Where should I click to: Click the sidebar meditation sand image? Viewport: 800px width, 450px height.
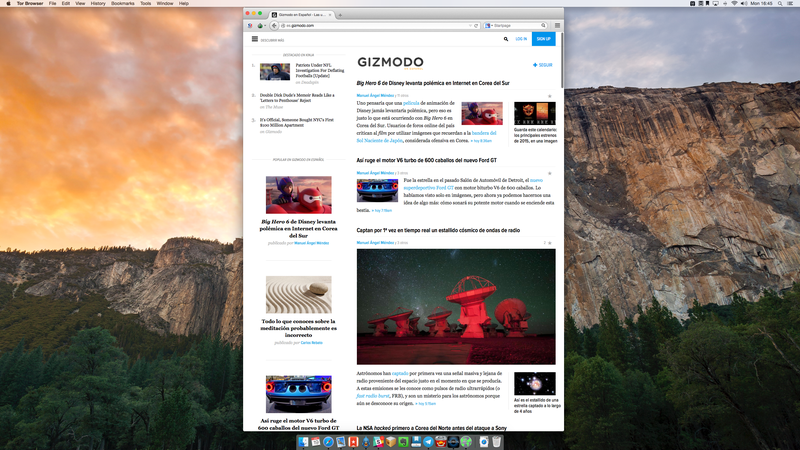click(x=298, y=294)
